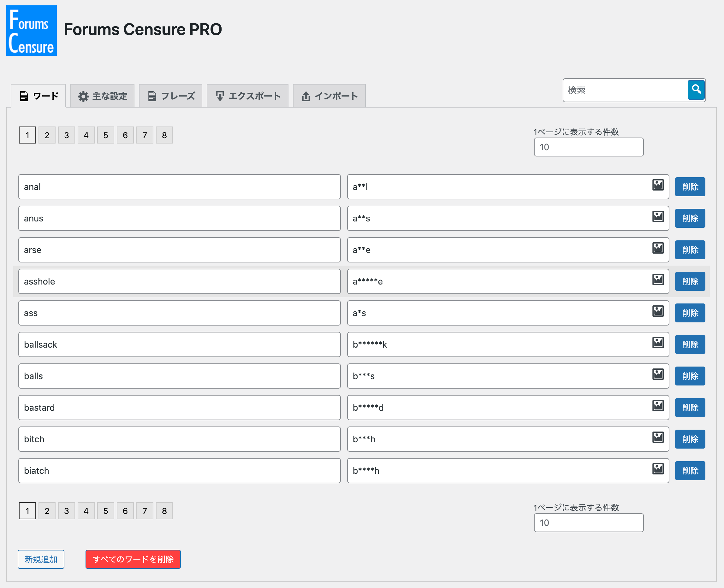Click the エクスポート tab

(x=248, y=95)
